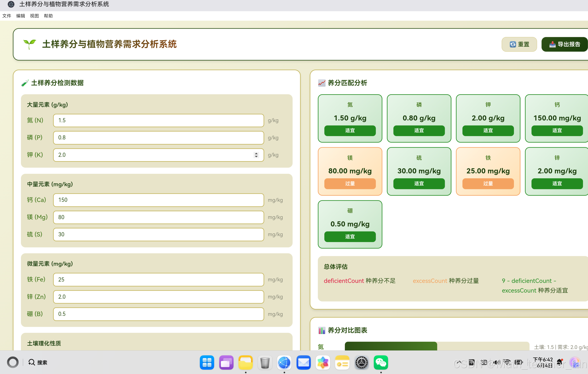Click the Wi-Fi tray icon
Screen dimensions: 588x374
pyautogui.click(x=507, y=362)
